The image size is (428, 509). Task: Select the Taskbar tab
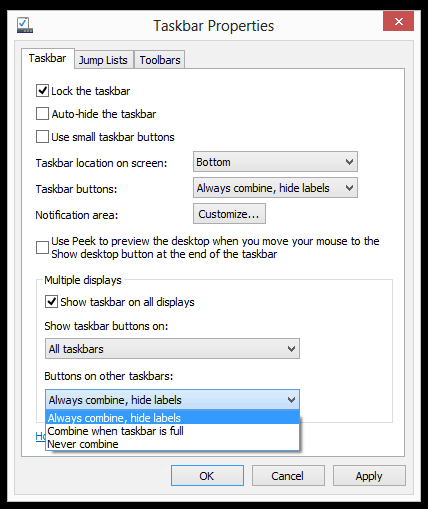(47, 58)
